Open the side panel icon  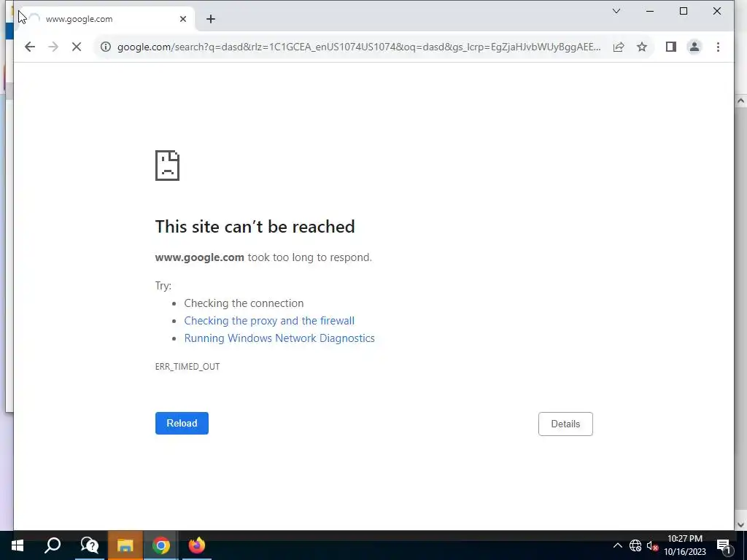[671, 47]
